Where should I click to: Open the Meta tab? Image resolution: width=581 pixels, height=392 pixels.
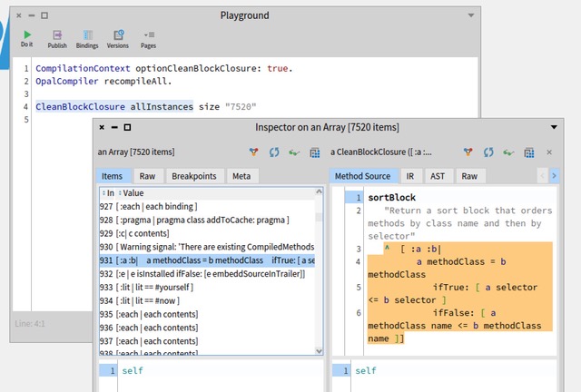click(x=241, y=176)
